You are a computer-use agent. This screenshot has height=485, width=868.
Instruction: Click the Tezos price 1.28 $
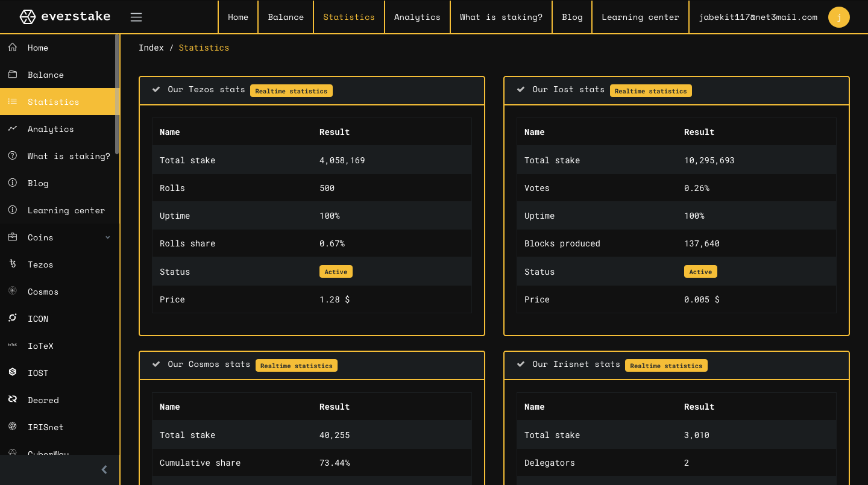[x=335, y=299]
